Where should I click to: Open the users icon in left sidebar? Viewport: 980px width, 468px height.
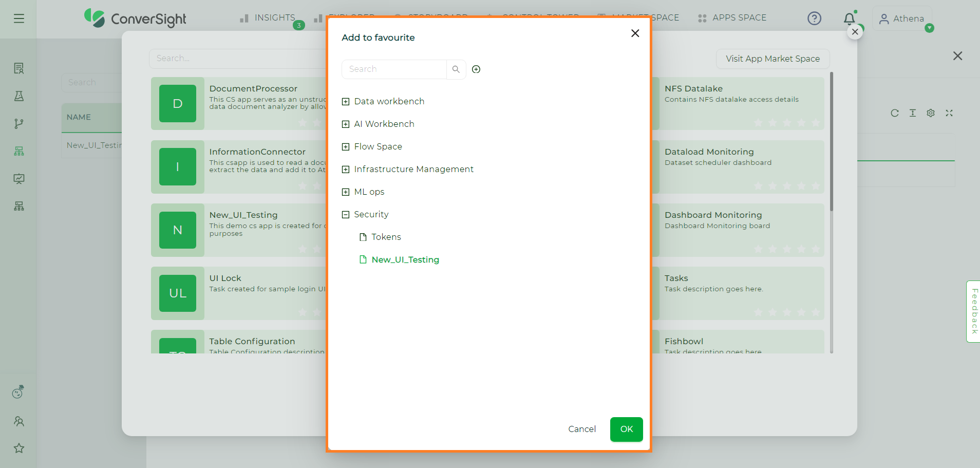pos(19,421)
